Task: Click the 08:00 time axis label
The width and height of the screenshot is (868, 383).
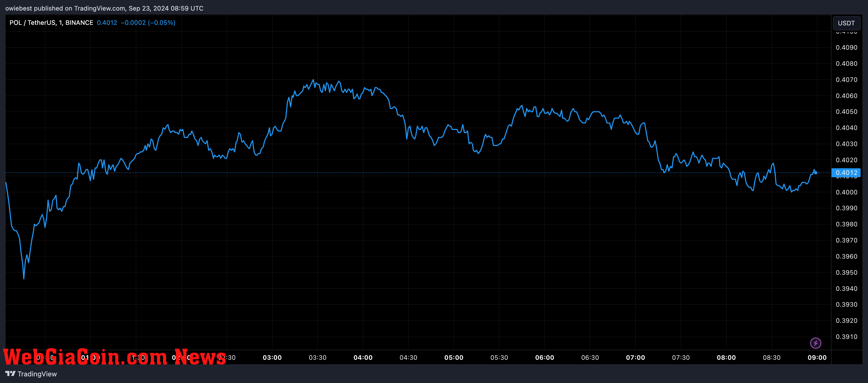Action: tap(726, 357)
